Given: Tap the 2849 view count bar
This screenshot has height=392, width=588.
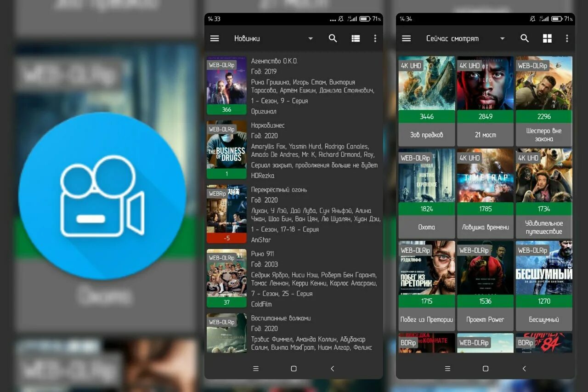Looking at the screenshot, I should point(486,116).
